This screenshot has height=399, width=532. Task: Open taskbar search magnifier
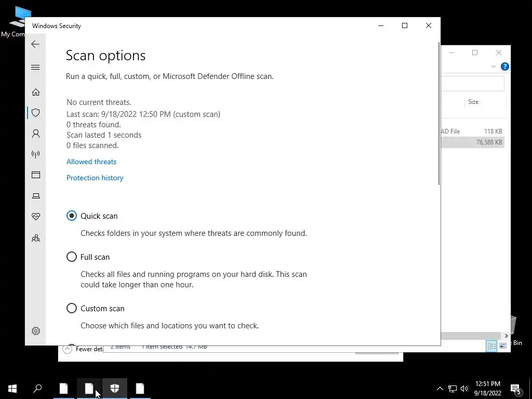tap(37, 389)
